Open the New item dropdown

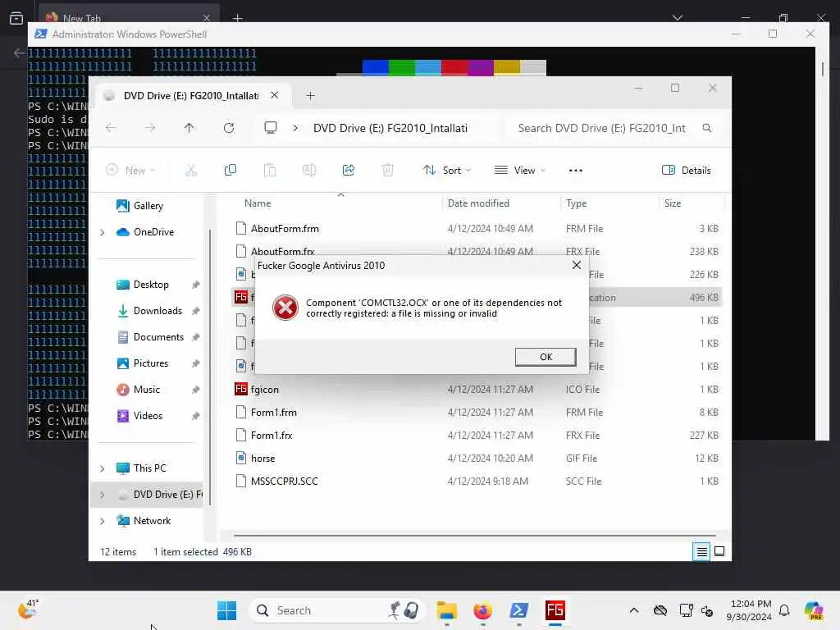point(130,171)
